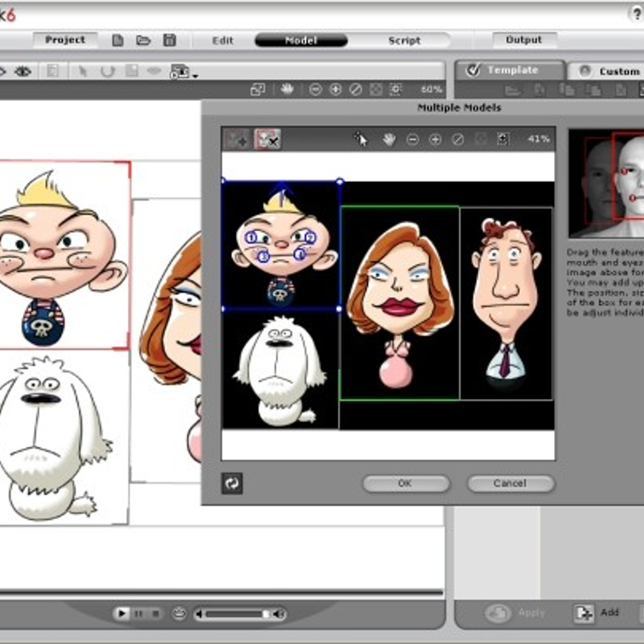
Task: Click the zoom-in magnifier in Multiple Models dialog
Action: click(435, 140)
